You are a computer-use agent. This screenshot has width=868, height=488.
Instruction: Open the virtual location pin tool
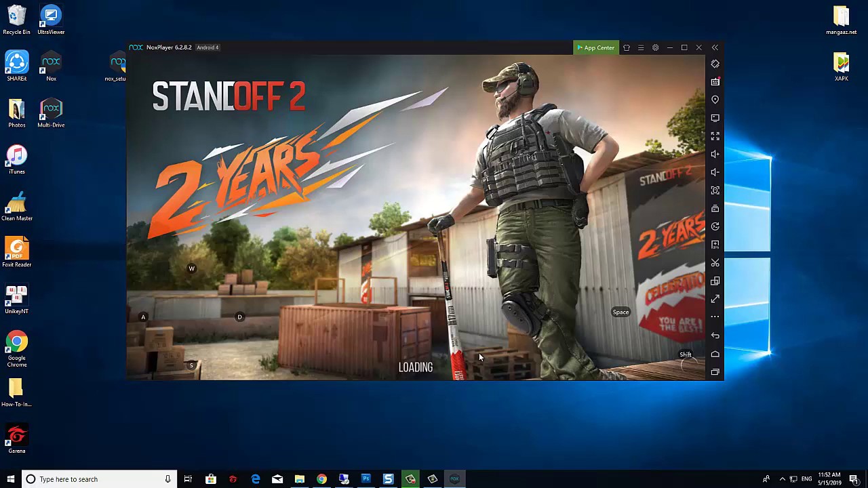pos(715,100)
